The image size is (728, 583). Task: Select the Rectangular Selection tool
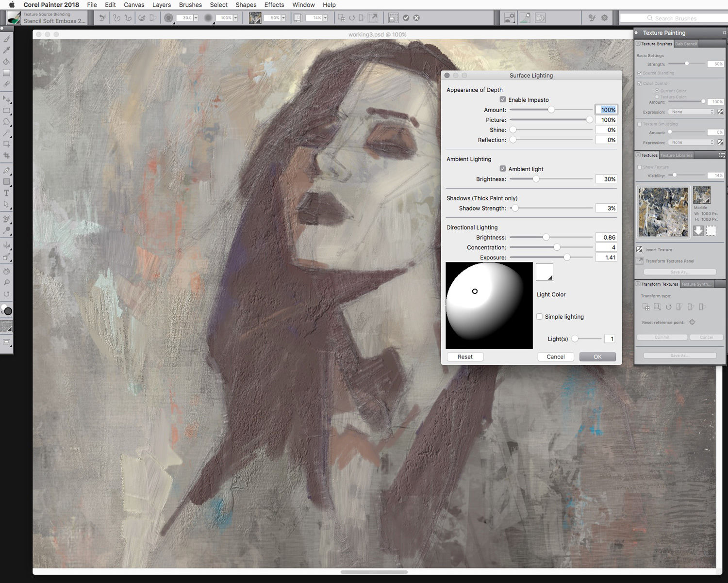click(x=7, y=111)
